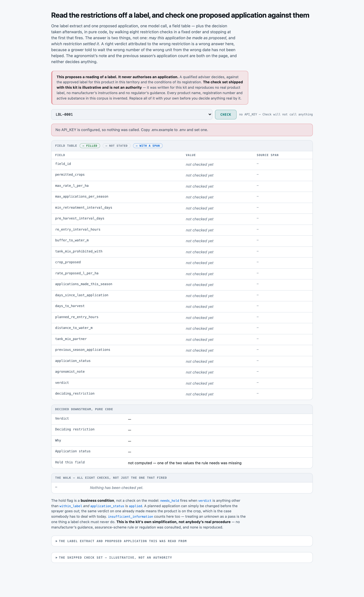The height and width of the screenshot is (597, 364).
Task: Open the LBL-0001 label dropdown
Action: click(132, 114)
